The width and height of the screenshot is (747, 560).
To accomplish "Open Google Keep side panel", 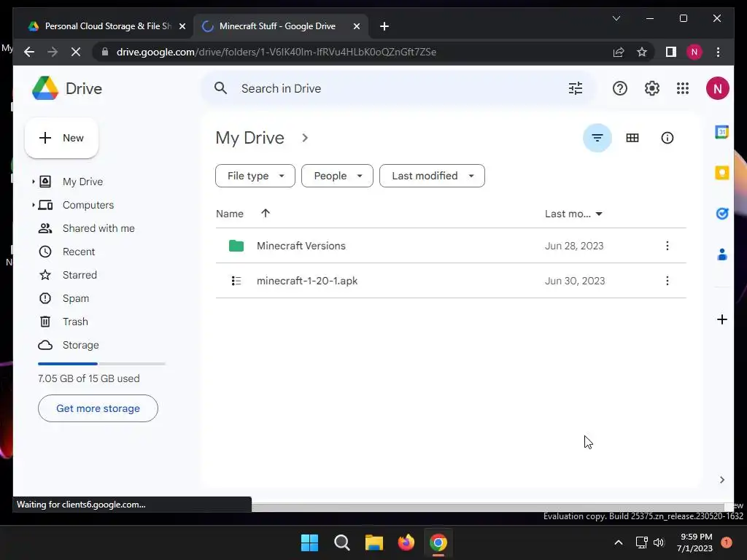I will click(721, 173).
